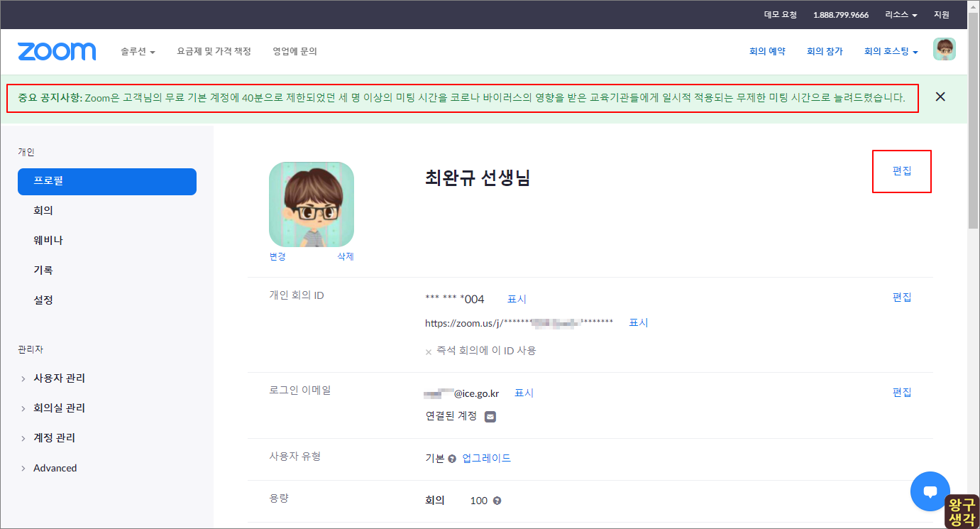Click the Zoom logo
The width and height of the screenshot is (980, 529).
[x=57, y=51]
